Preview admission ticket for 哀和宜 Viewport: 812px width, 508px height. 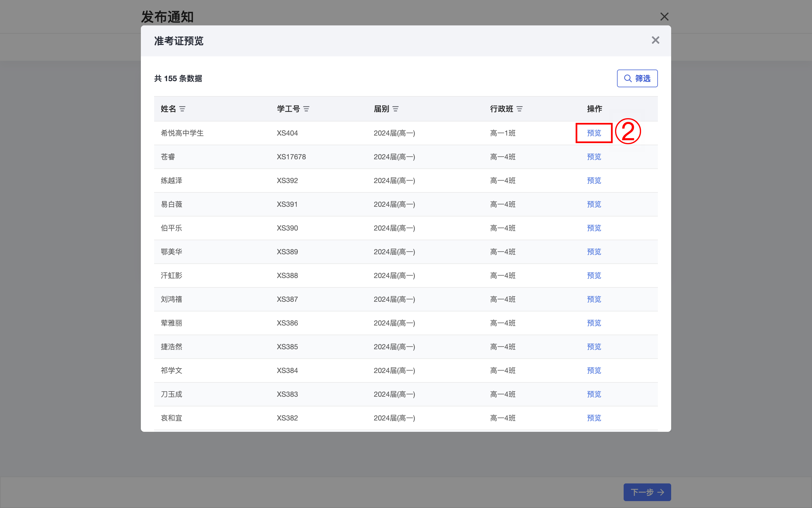coord(594,418)
